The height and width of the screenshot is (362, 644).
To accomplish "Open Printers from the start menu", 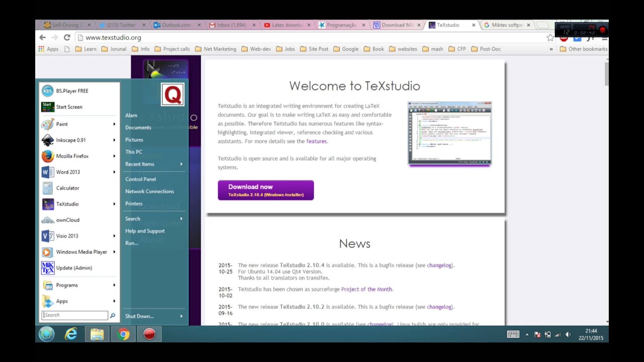I will pyautogui.click(x=134, y=204).
